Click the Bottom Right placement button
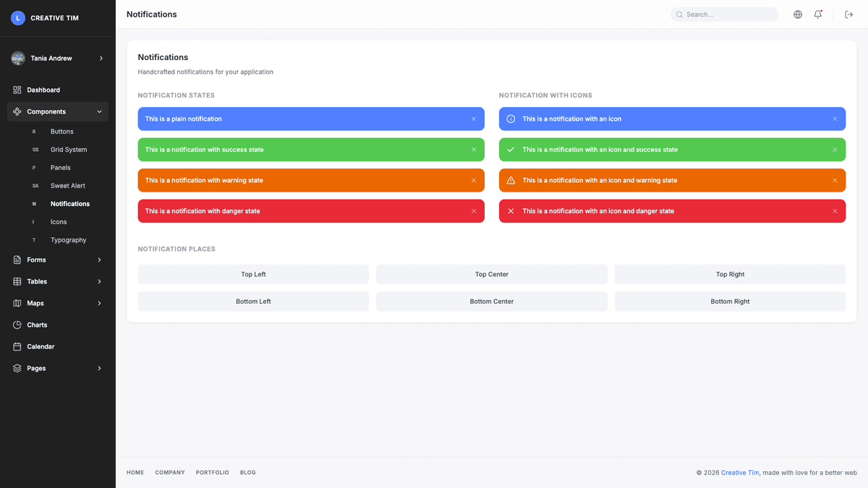Image resolution: width=868 pixels, height=488 pixels. point(730,301)
